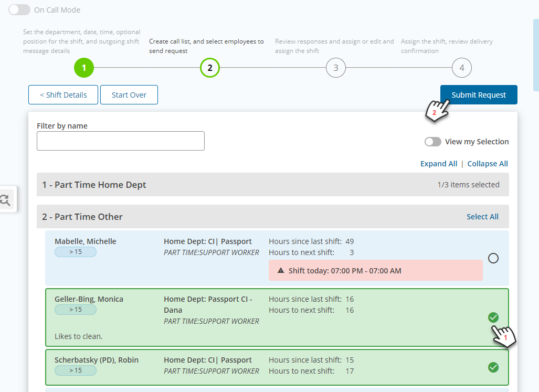Click the 1/3 items selected text

(x=468, y=185)
